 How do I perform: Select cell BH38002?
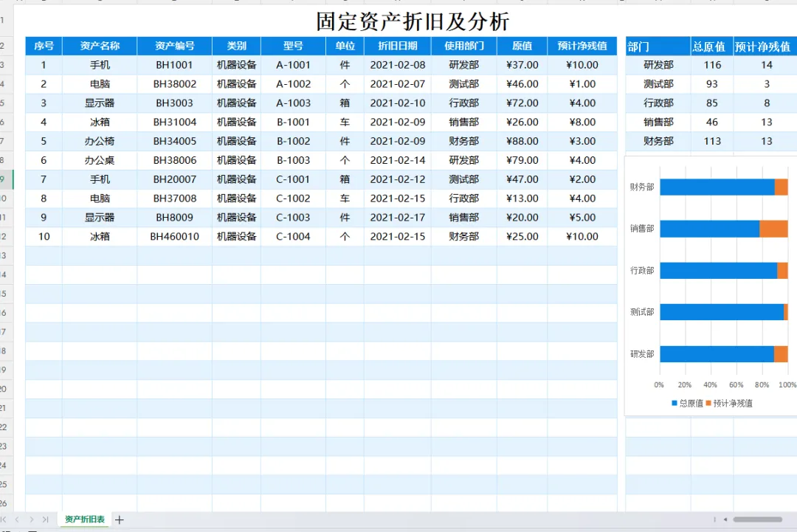click(x=174, y=84)
